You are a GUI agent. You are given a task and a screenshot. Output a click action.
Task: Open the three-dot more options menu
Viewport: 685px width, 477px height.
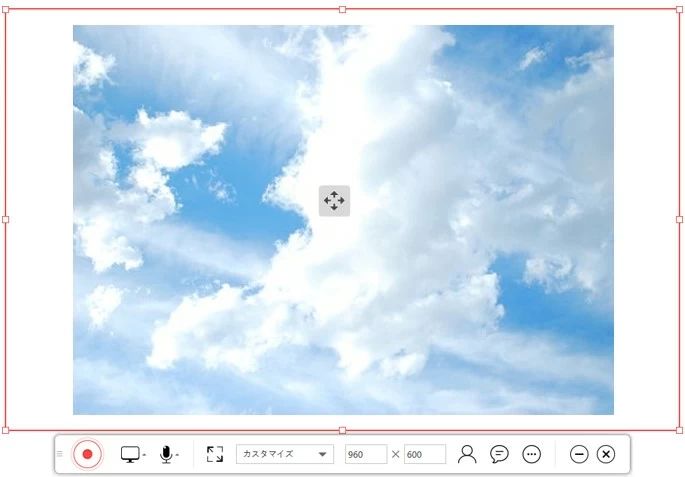pyautogui.click(x=532, y=454)
